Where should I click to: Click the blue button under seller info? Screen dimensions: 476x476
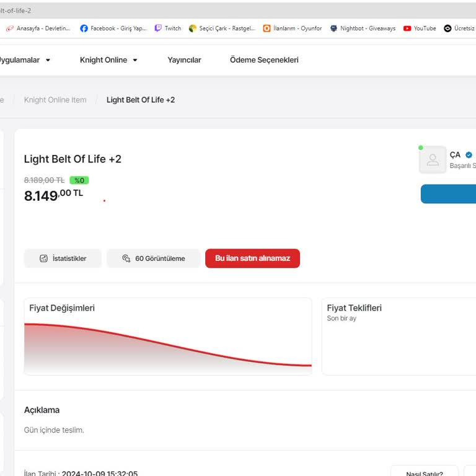click(448, 193)
